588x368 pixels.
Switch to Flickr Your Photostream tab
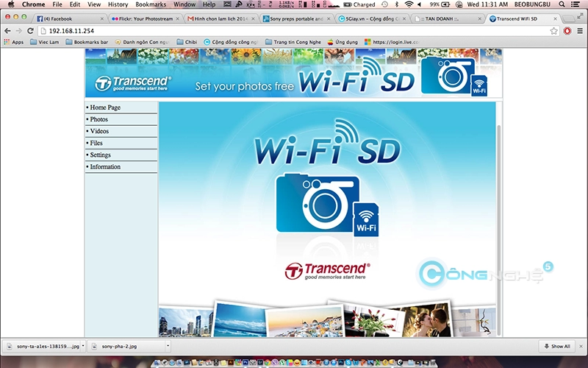(x=145, y=18)
